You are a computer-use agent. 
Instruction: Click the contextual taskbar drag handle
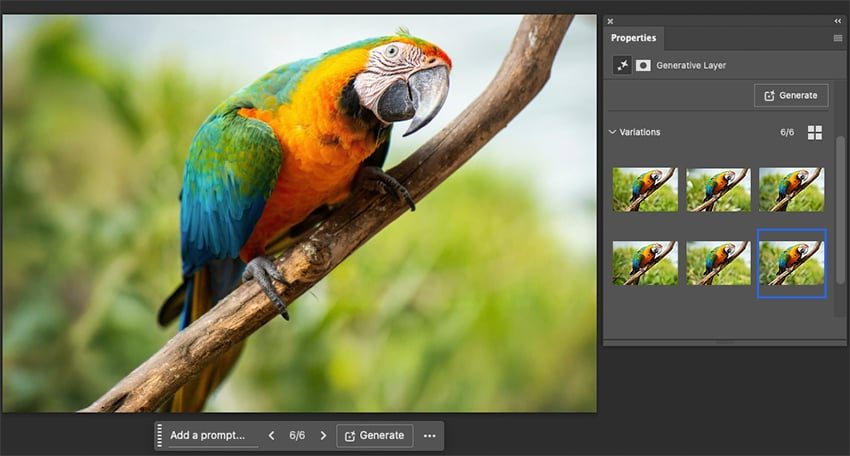(159, 436)
